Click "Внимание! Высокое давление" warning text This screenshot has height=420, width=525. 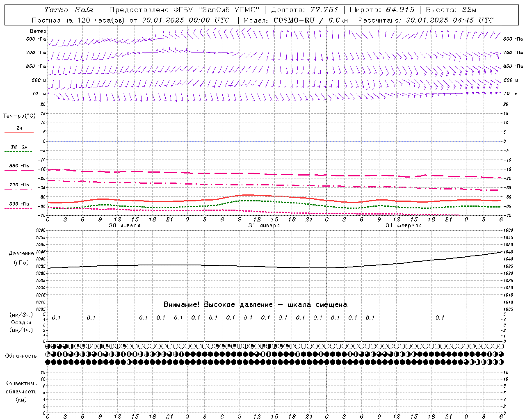[x=218, y=305]
